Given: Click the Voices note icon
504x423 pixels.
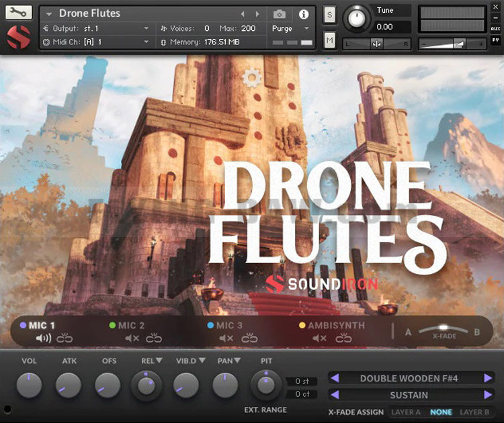Looking at the screenshot, I should 163,29.
